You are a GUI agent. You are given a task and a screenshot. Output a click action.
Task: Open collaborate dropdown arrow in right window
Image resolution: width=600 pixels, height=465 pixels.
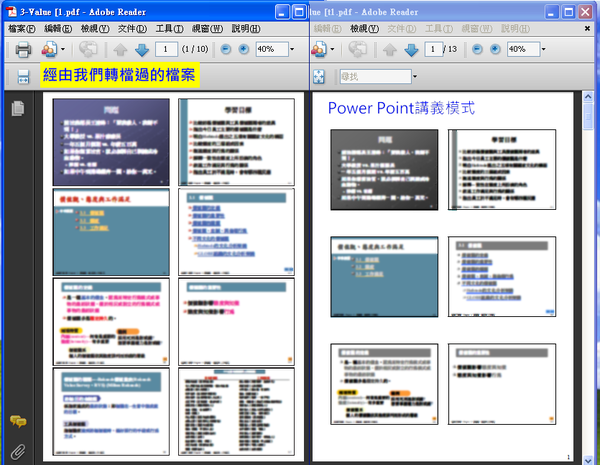click(x=332, y=49)
